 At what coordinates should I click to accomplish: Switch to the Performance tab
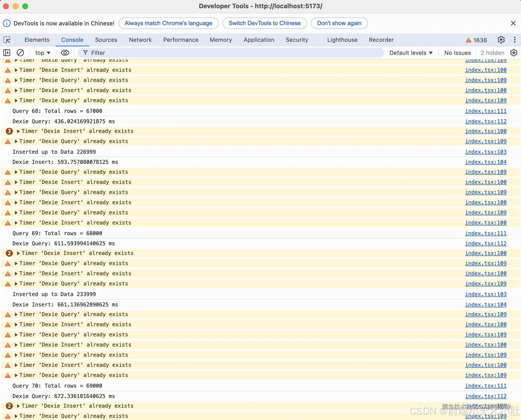pos(181,40)
